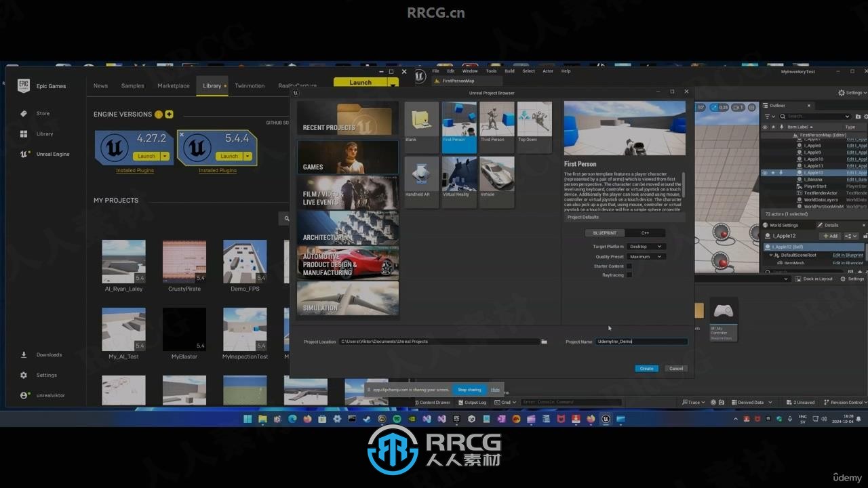Open Installed Plugins link under 4.27.2
The image size is (868, 488).
point(135,171)
